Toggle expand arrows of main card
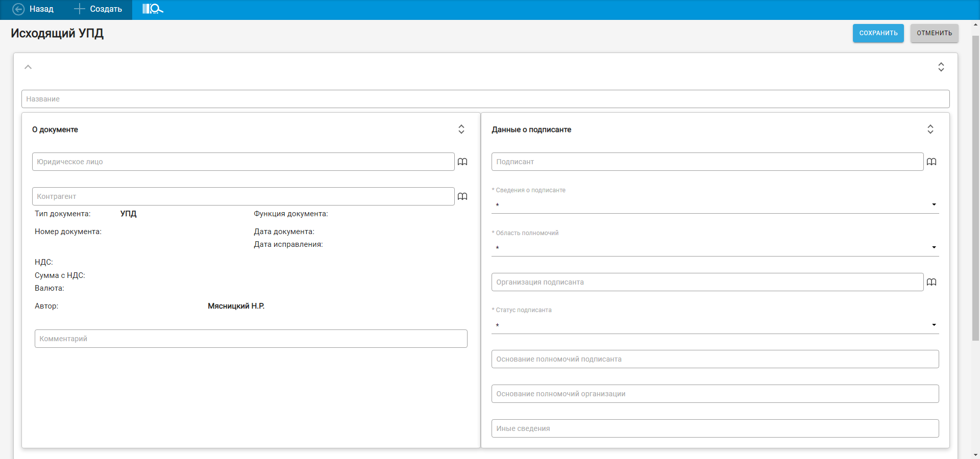 941,67
